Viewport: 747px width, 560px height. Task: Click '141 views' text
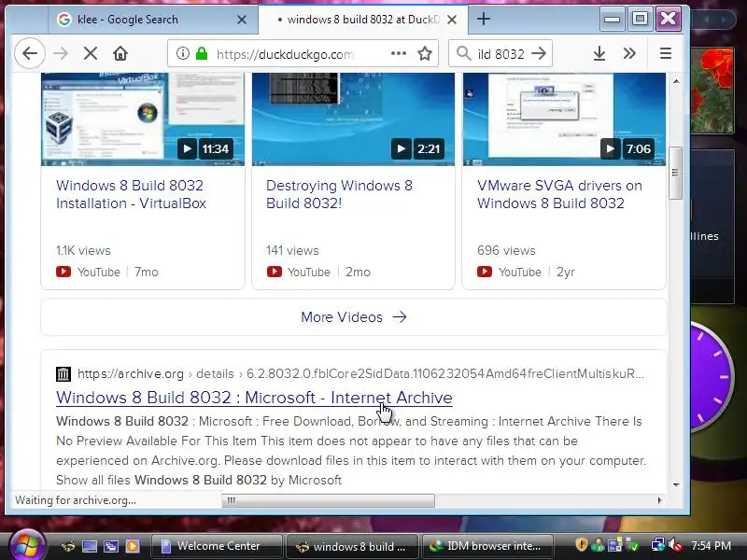[x=292, y=250]
